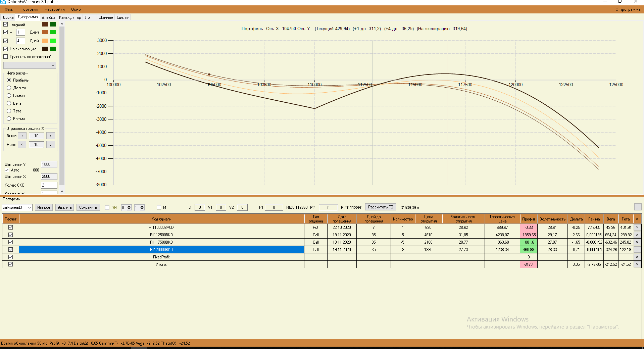Enable Сравнить со стратегией checkbox
The height and width of the screenshot is (349, 644).
coord(6,57)
